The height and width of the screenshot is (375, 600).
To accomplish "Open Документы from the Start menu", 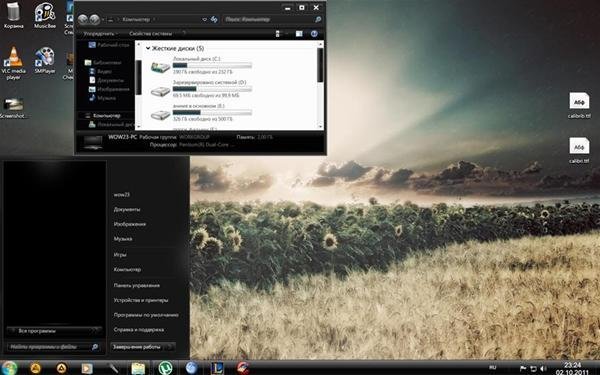I will (127, 209).
